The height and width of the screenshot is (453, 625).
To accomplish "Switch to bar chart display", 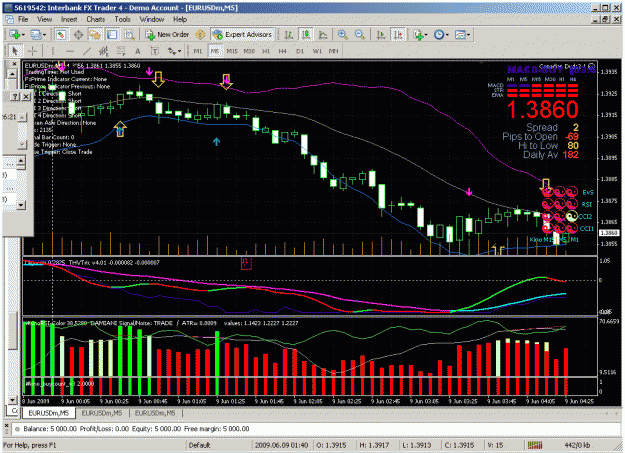I will click(289, 35).
